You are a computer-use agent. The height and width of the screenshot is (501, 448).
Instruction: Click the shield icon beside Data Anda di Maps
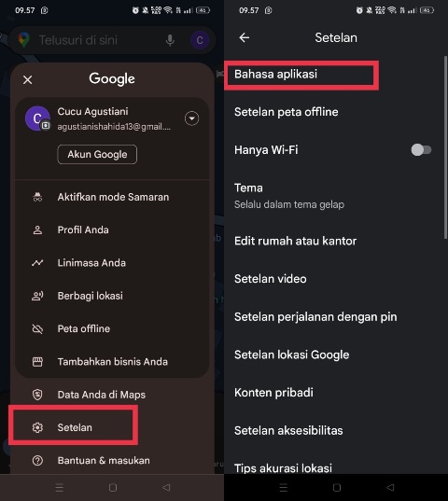pos(37,395)
